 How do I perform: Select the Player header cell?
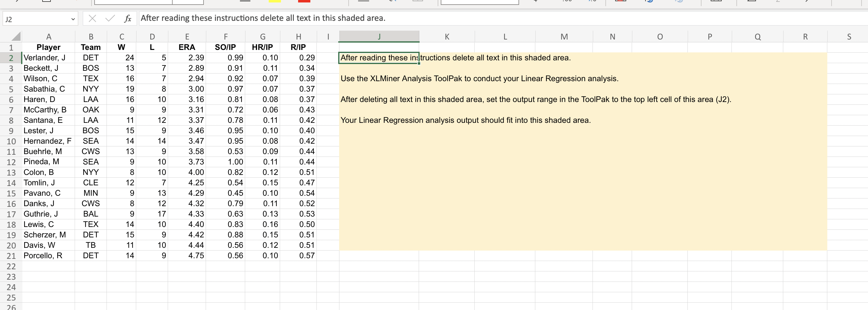49,47
